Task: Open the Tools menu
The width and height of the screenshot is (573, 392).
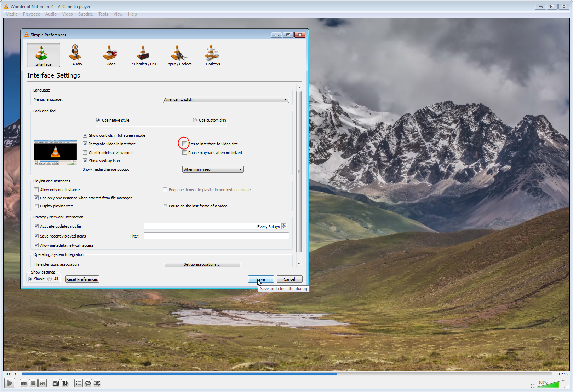Action: click(x=103, y=14)
